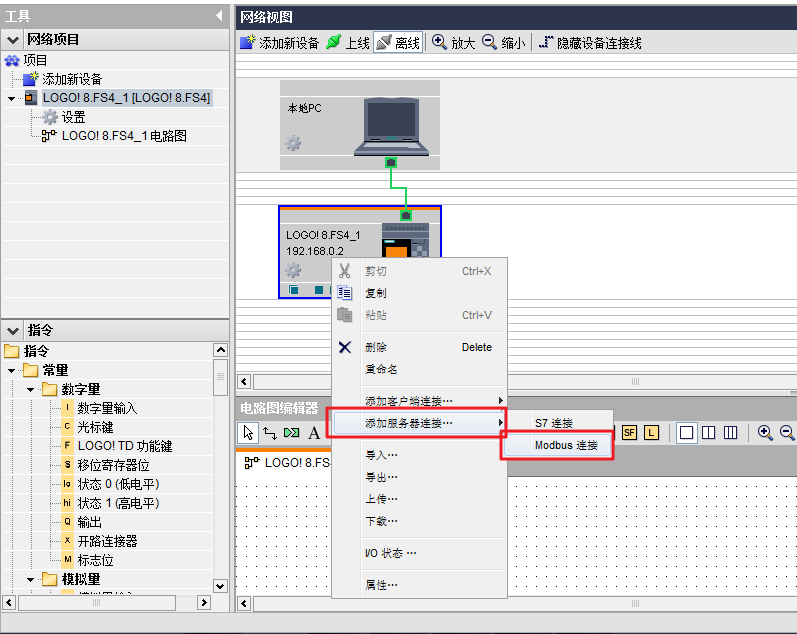Viewport: 797px width, 634px height.
Task: Click the green cut/join connections tool
Action: 292,433
